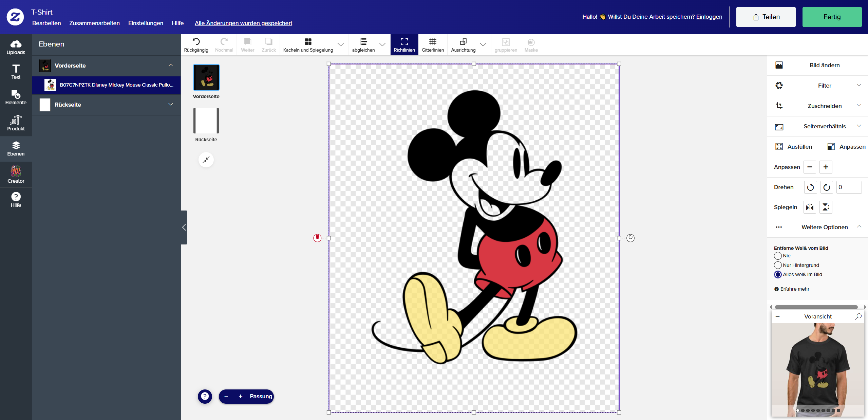Select the Nie radio option
The image size is (868, 420).
pos(778,256)
